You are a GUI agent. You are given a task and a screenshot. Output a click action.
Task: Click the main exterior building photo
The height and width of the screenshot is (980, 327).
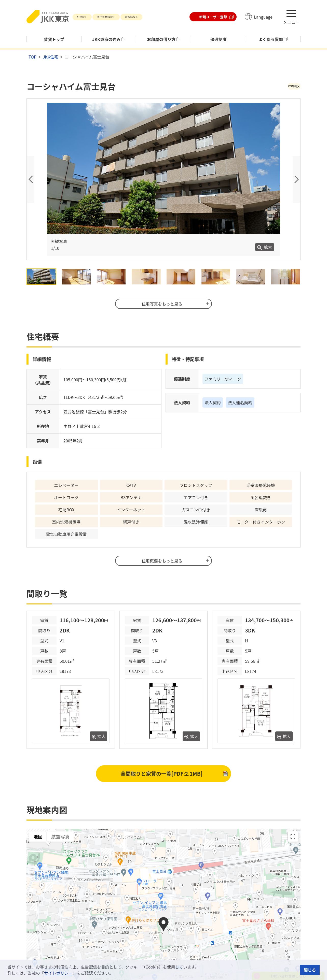tap(163, 168)
